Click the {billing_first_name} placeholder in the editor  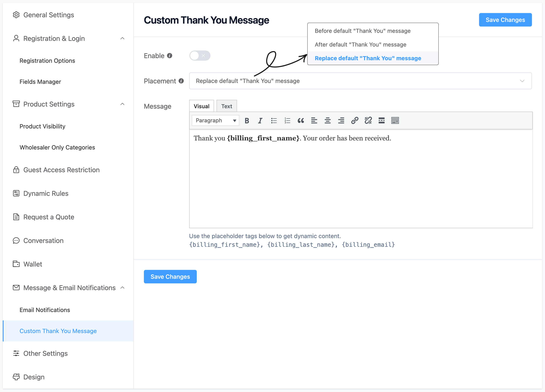(x=263, y=138)
